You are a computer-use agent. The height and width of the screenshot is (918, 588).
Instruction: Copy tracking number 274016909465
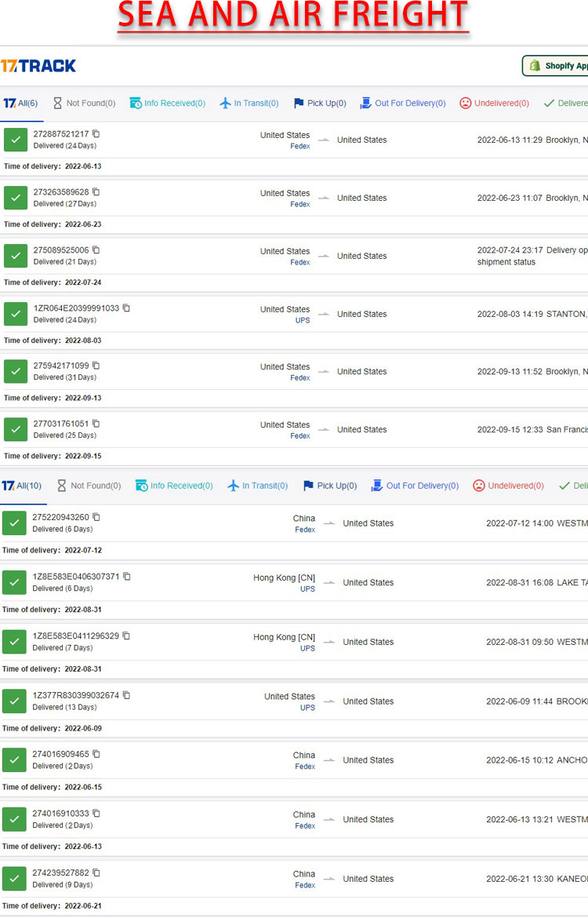pyautogui.click(x=96, y=754)
